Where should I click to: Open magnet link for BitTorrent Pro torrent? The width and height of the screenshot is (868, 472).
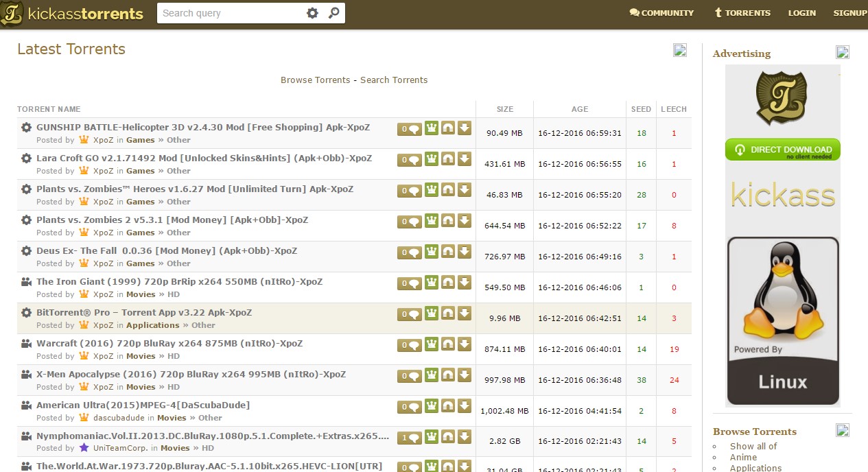448,313
